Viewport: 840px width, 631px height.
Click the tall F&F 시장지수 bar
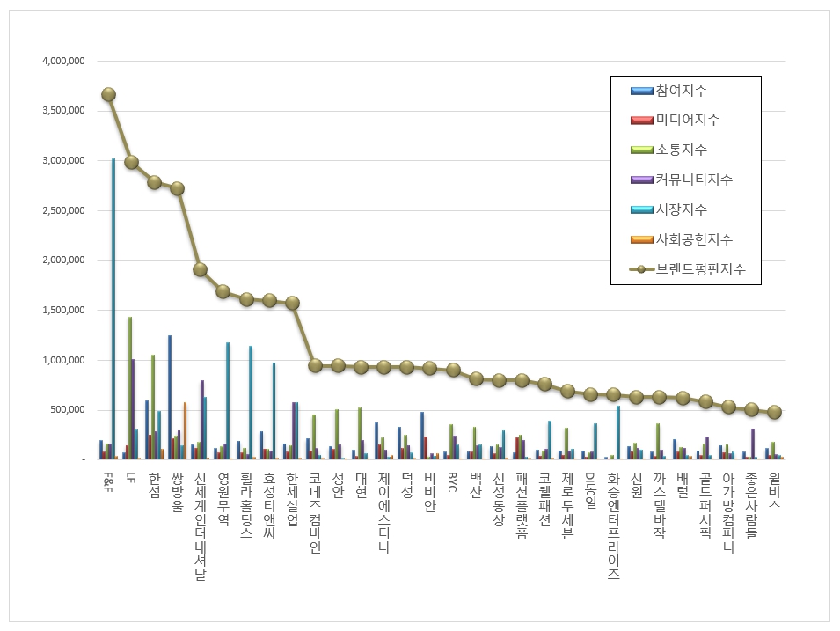point(113,309)
